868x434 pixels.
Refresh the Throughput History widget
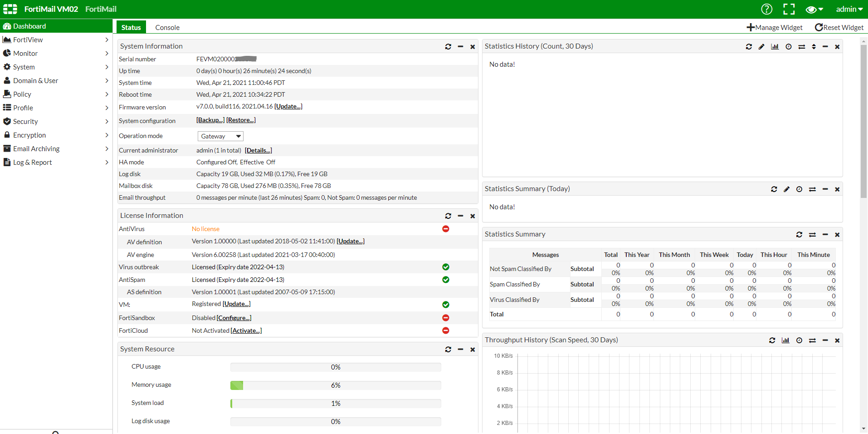772,340
